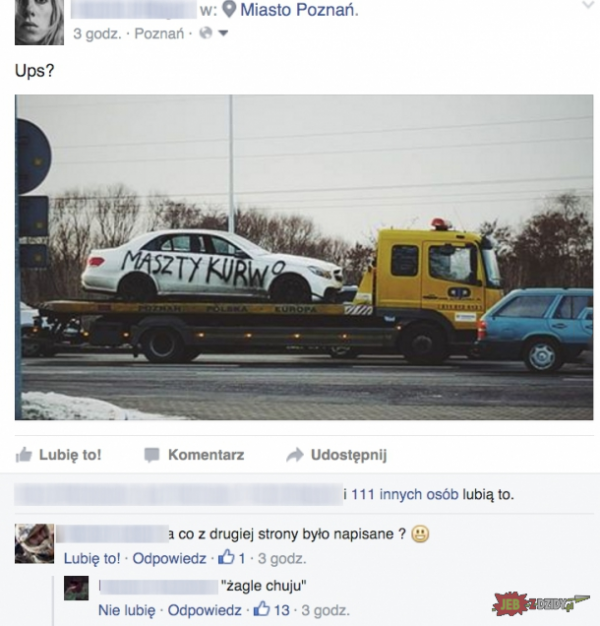Viewport: 600px width, 626px height.
Task: Select Udostępnij to share the post
Action: pos(337,455)
